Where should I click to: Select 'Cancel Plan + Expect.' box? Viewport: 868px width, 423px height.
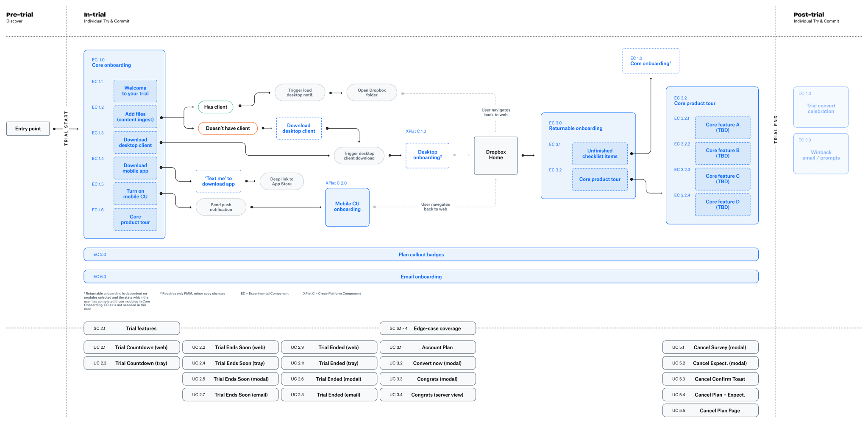coord(710,395)
